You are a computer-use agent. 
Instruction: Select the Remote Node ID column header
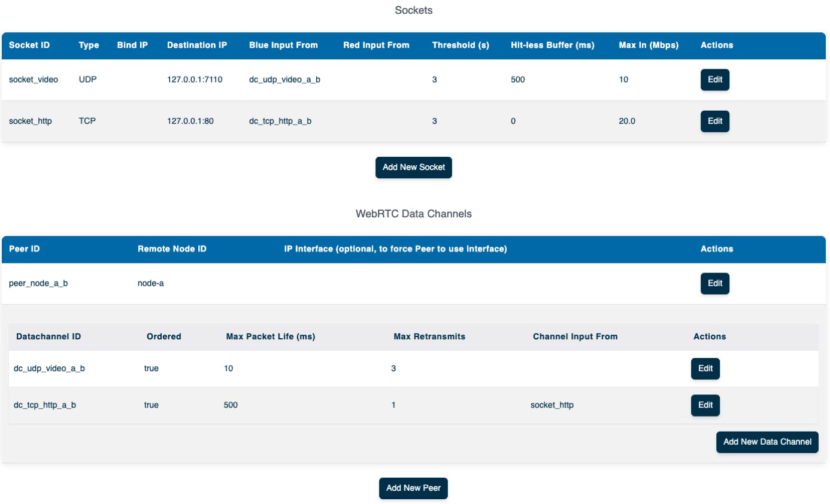click(x=172, y=249)
